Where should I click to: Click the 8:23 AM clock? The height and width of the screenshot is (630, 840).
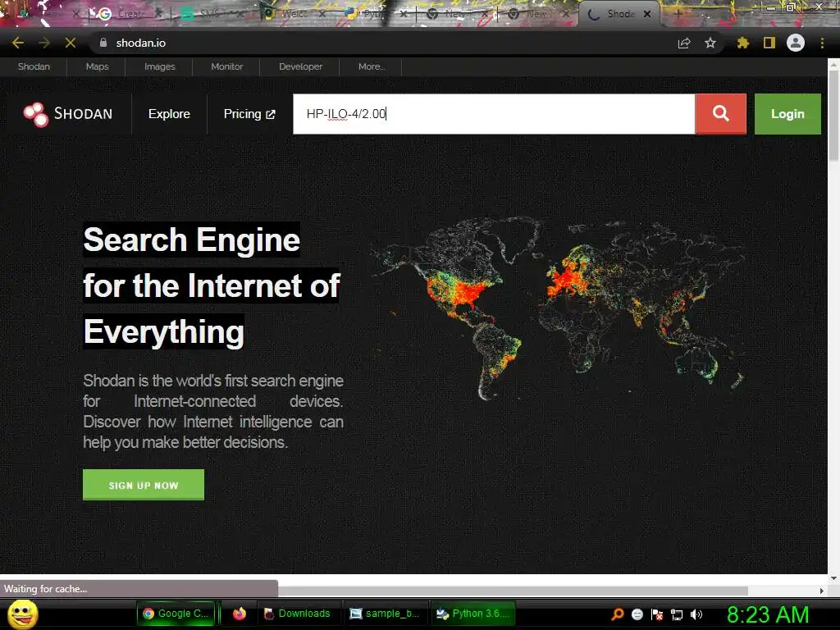point(768,614)
